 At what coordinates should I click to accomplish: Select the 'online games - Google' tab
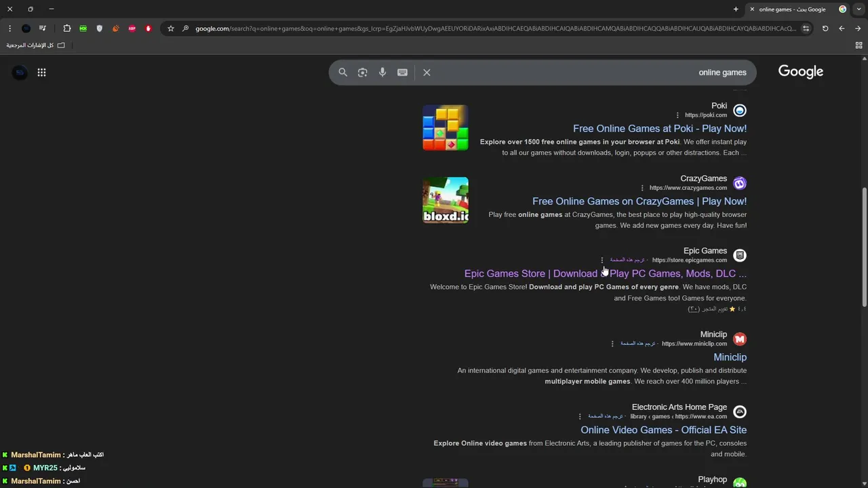797,9
